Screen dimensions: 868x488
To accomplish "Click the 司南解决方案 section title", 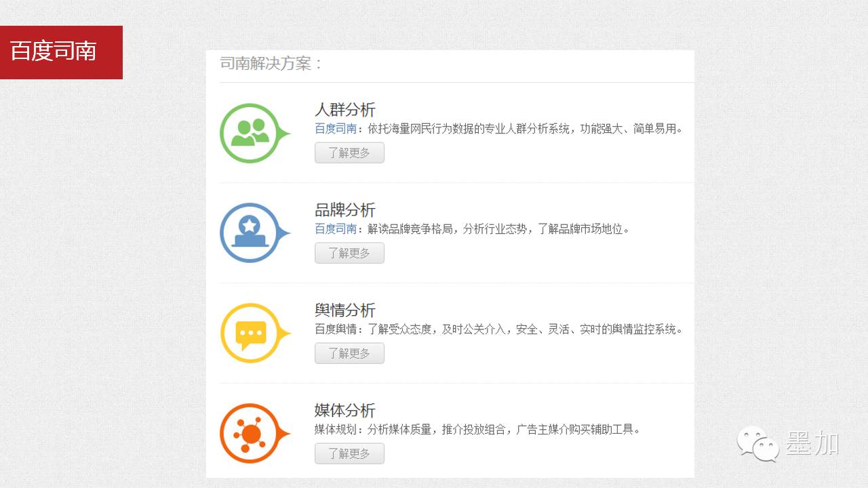I will click(271, 64).
